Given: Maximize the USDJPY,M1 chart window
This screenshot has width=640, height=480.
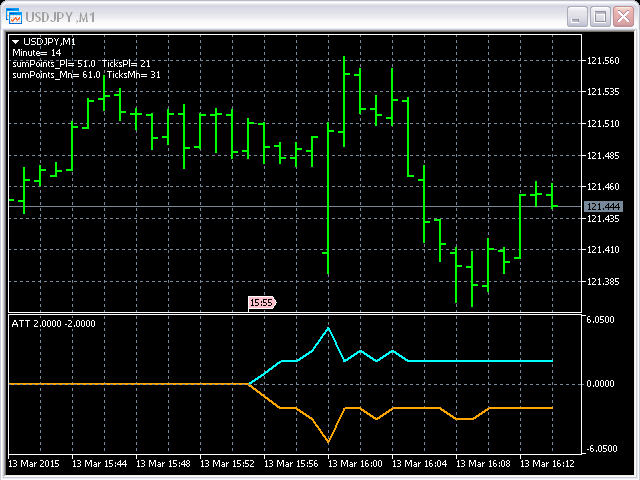Looking at the screenshot, I should [600, 16].
